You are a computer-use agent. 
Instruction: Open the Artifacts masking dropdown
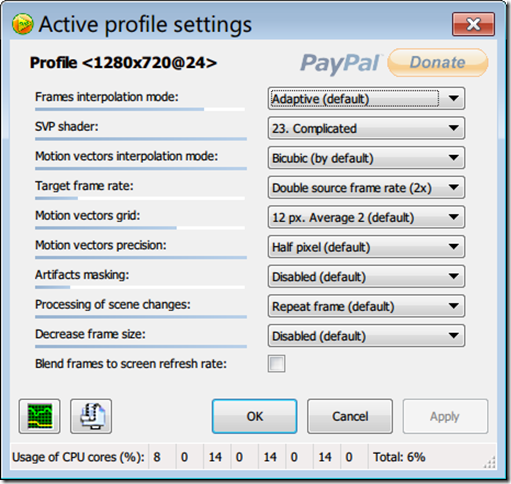coord(366,276)
